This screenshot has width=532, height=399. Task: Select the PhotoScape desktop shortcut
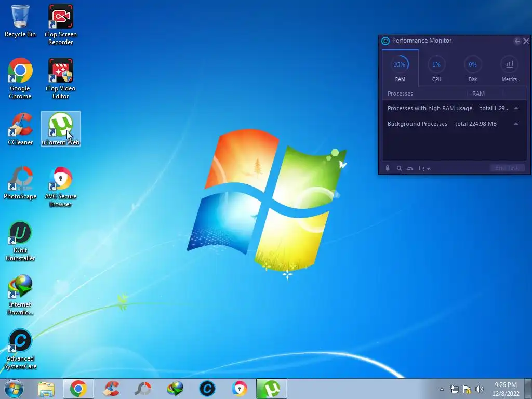[20, 183]
